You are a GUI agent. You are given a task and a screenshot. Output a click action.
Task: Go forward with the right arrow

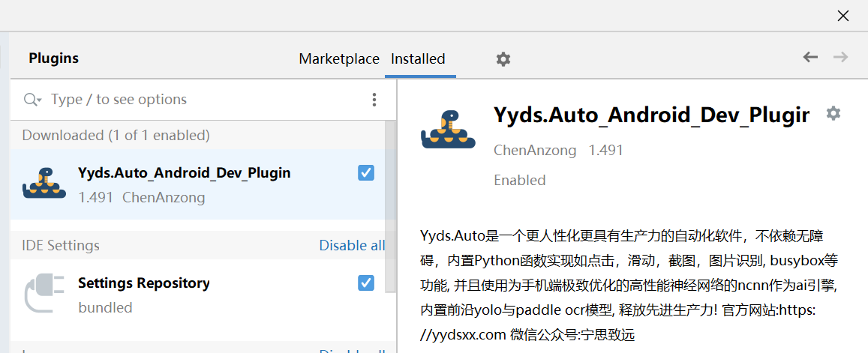coord(840,57)
